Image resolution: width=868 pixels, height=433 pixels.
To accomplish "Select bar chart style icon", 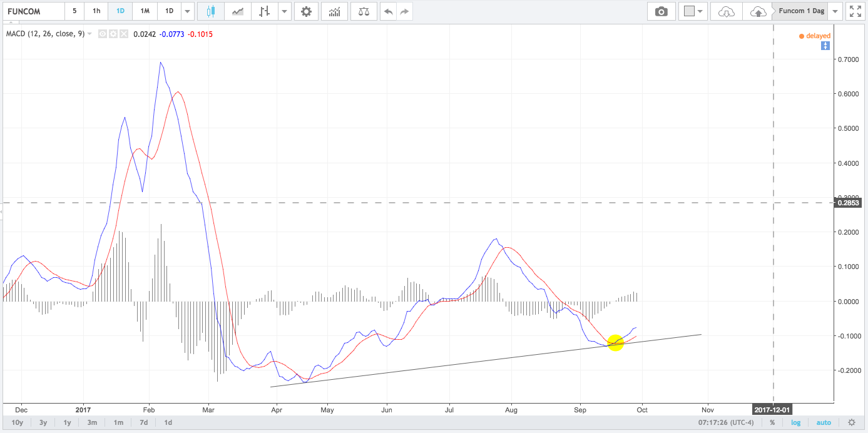I will point(264,11).
